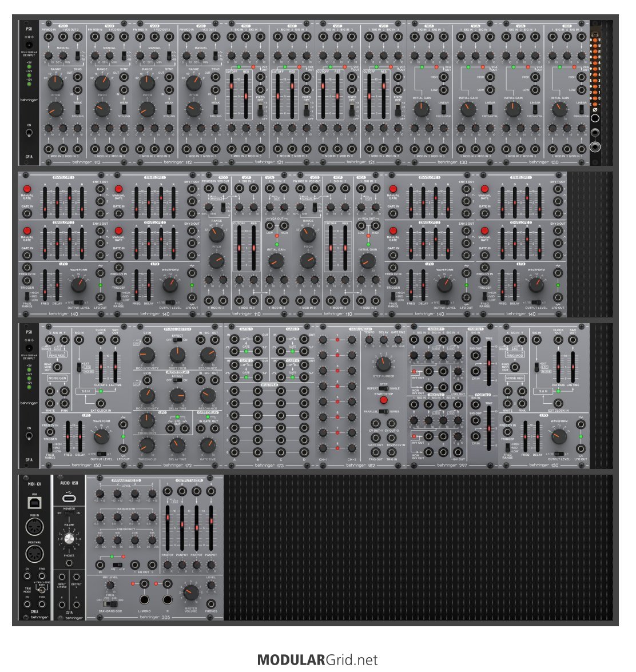The width and height of the screenshot is (636, 672).
Task: Click the sequencer GATE TIME knob on module 182
Action: pyautogui.click(x=398, y=340)
